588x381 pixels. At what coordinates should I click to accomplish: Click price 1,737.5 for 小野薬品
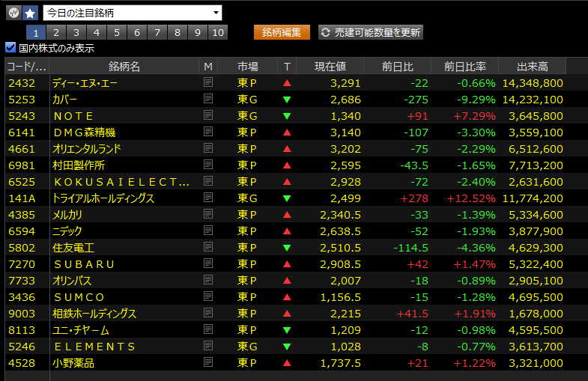[340, 363]
